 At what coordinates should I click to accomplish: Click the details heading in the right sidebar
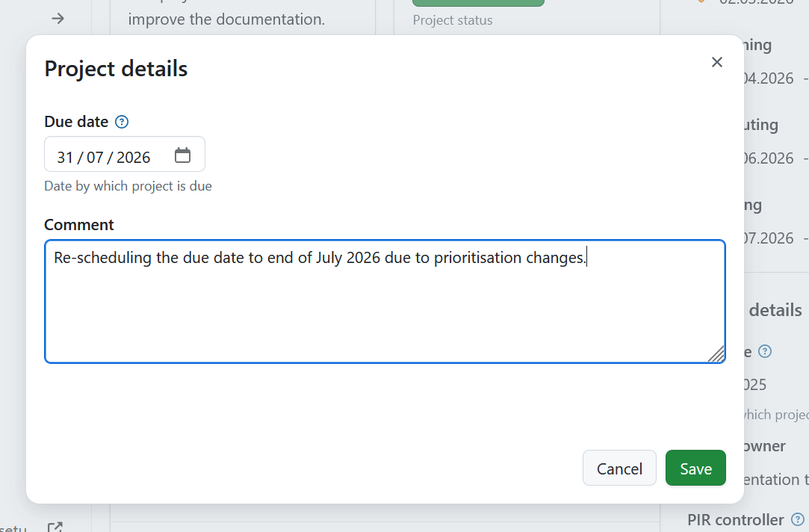(x=777, y=309)
